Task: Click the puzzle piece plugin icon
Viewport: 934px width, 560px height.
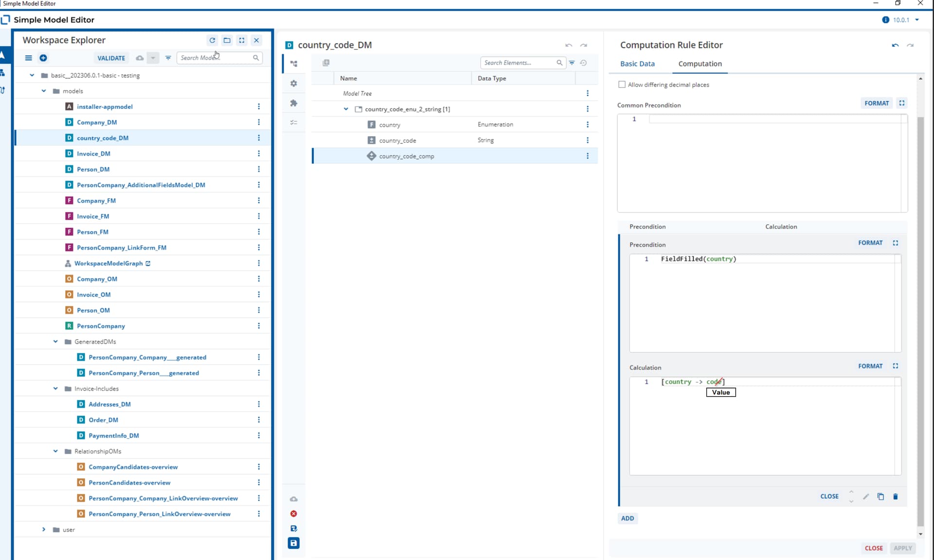Action: click(x=294, y=103)
